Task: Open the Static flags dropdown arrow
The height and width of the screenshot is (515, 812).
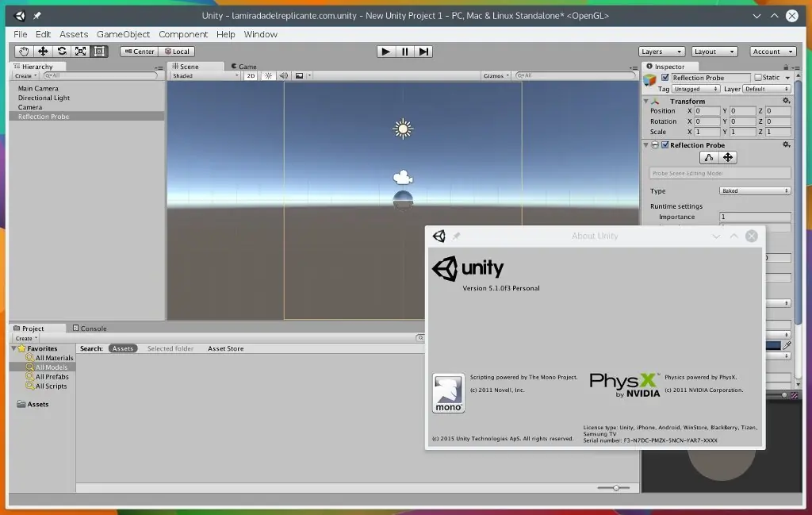Action: coord(787,78)
